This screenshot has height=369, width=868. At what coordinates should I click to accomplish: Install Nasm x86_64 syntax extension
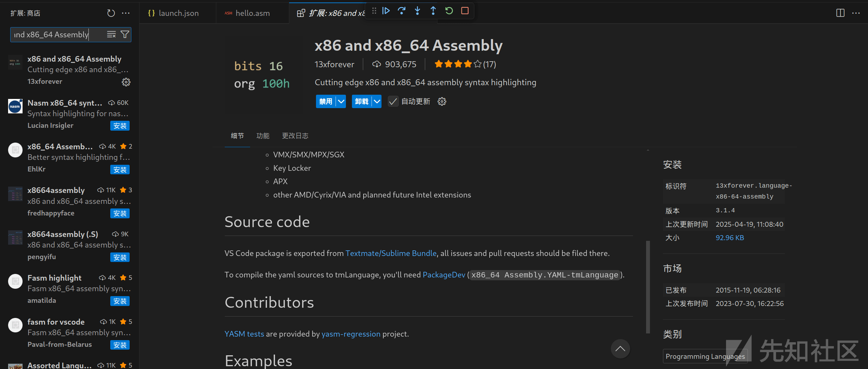[x=120, y=126]
